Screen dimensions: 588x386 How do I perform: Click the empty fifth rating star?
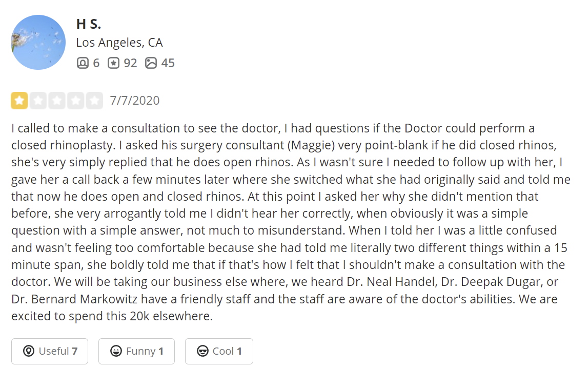click(94, 101)
